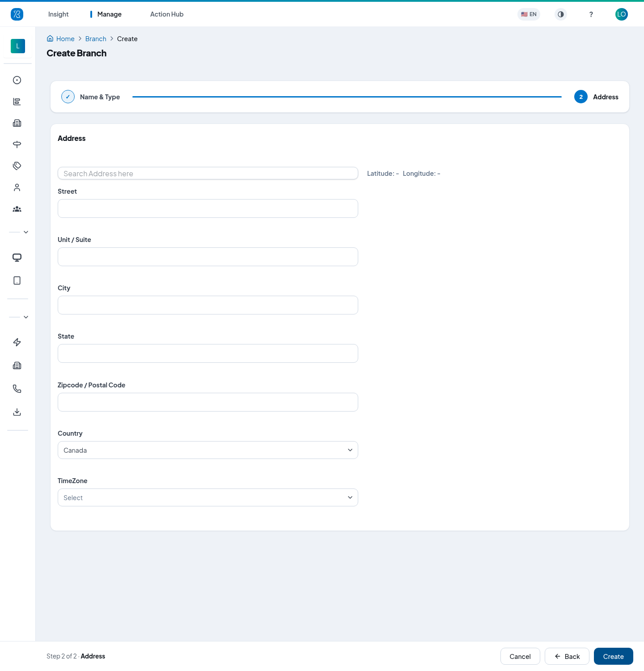The width and height of the screenshot is (644, 671).
Task: Click the home icon in the breadcrumb
Action: 50,38
